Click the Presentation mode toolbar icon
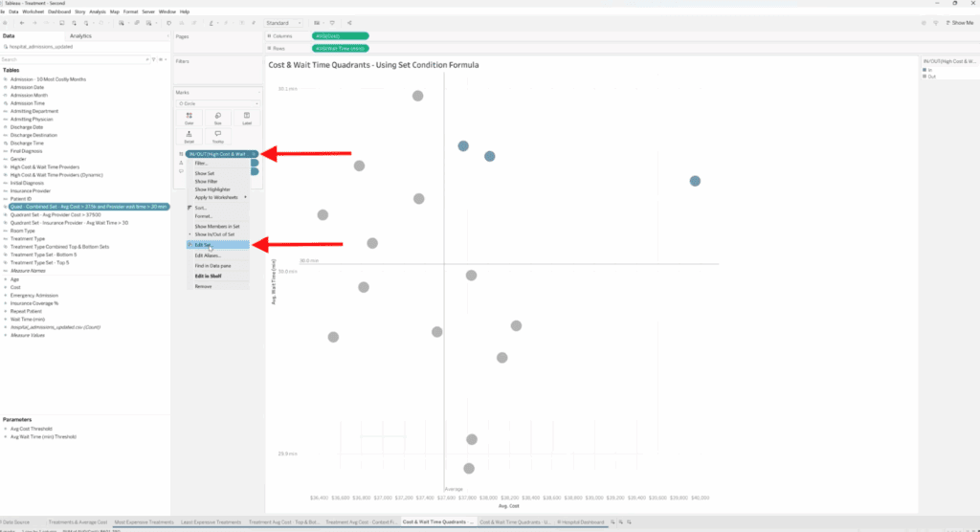The image size is (980, 532). [x=332, y=23]
